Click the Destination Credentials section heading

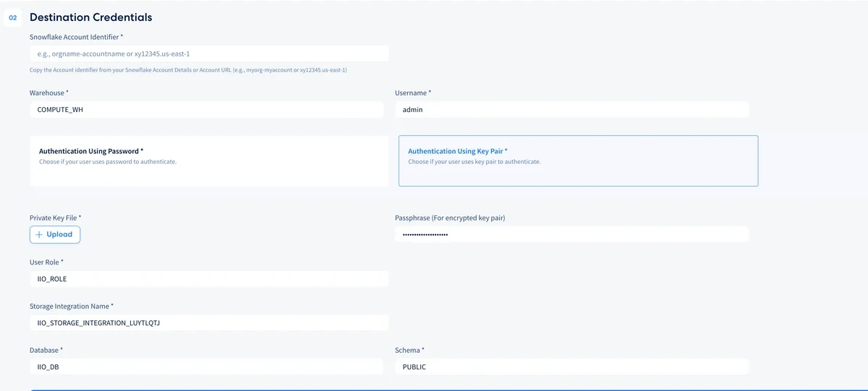point(90,17)
